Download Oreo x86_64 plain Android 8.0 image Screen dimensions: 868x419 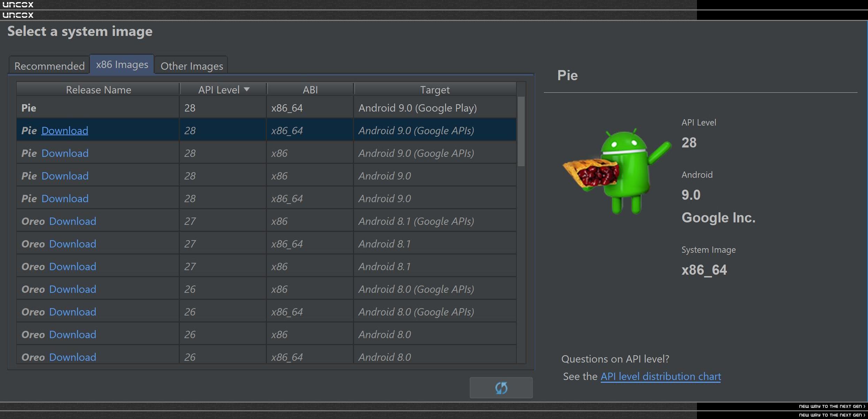72,357
